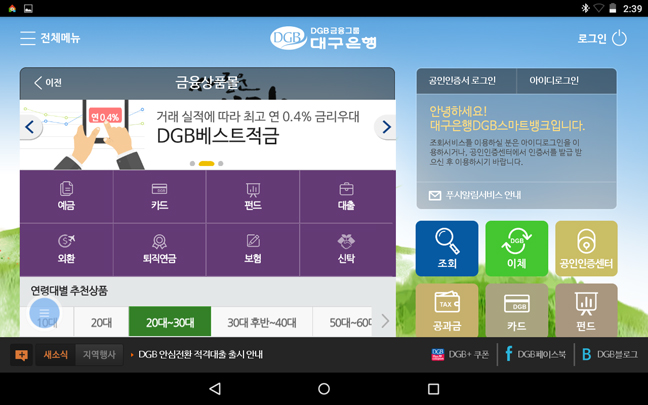Advance the age-group tabs with right chevron

tap(385, 321)
